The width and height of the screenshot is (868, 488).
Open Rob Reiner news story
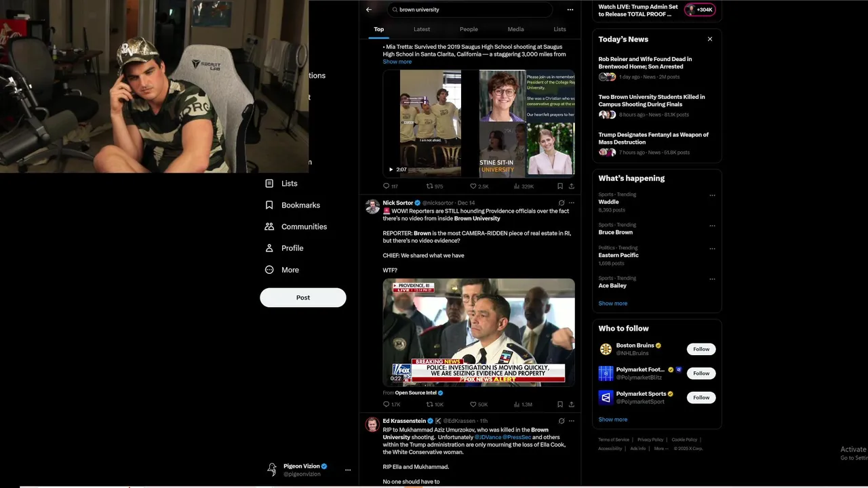(656, 69)
